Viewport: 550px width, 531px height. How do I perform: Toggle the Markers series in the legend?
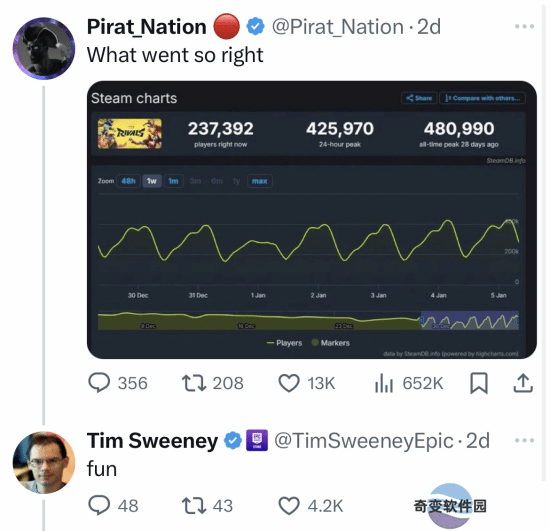tap(331, 343)
